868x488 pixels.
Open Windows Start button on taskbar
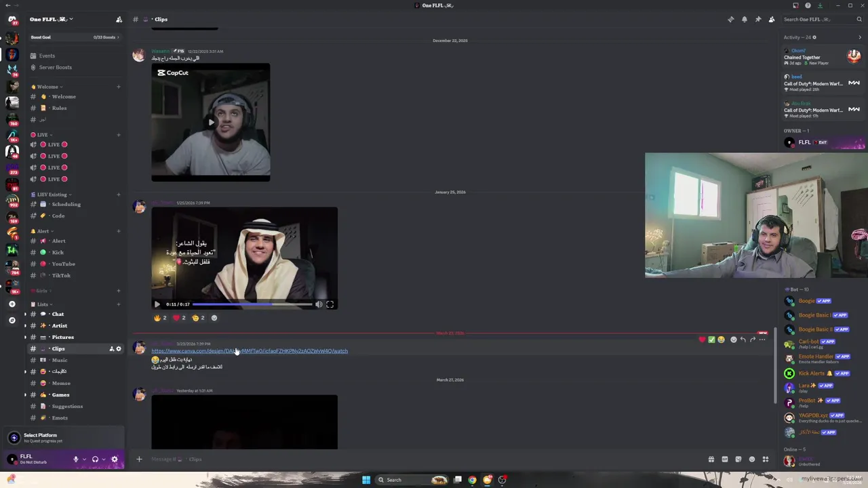pos(366,480)
